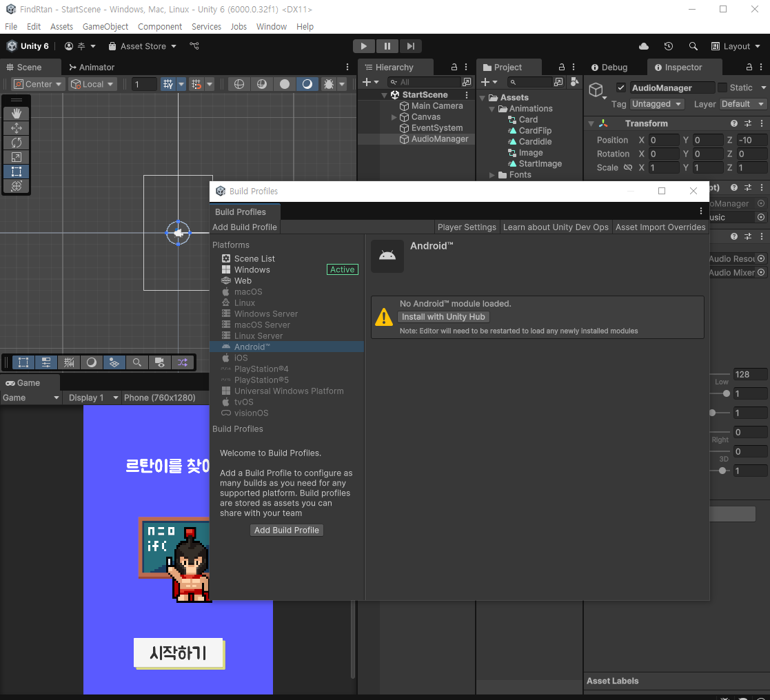Select the Hand view tool
Viewport: 770px width, 700px height.
coord(17,114)
